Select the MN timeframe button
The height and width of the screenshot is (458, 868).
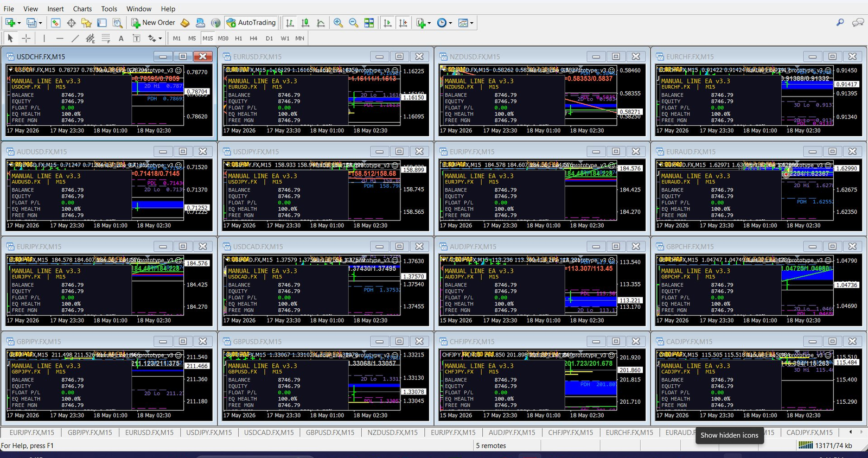[x=299, y=39]
